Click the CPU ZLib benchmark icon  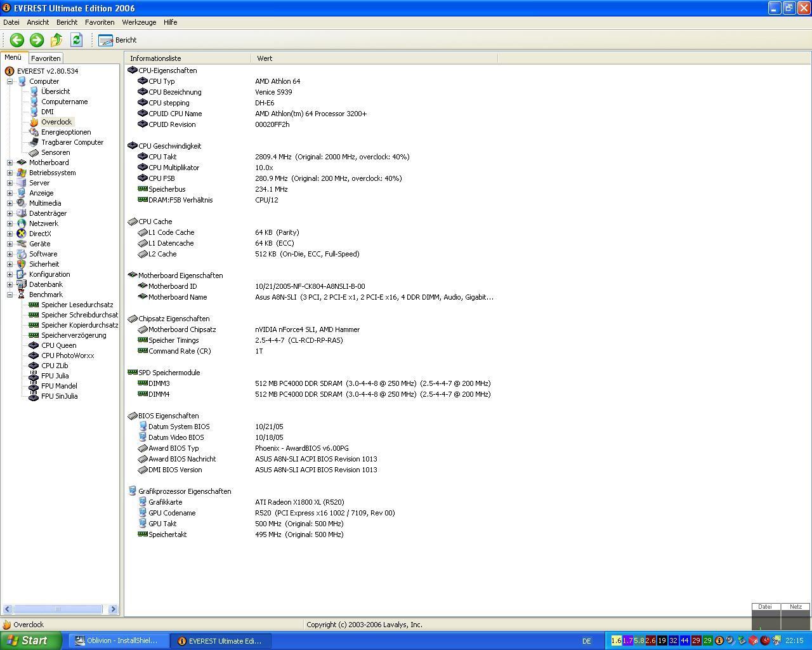coord(34,366)
